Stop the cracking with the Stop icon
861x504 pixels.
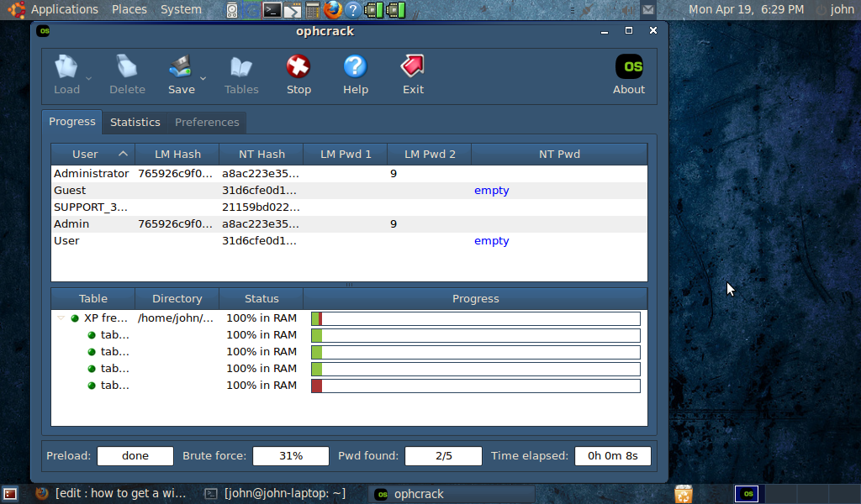click(298, 67)
